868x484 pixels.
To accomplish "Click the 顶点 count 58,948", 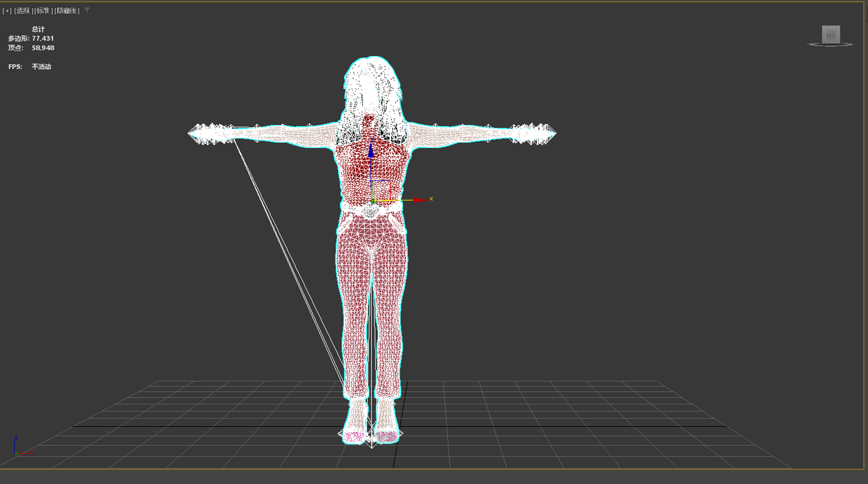I will 43,48.
